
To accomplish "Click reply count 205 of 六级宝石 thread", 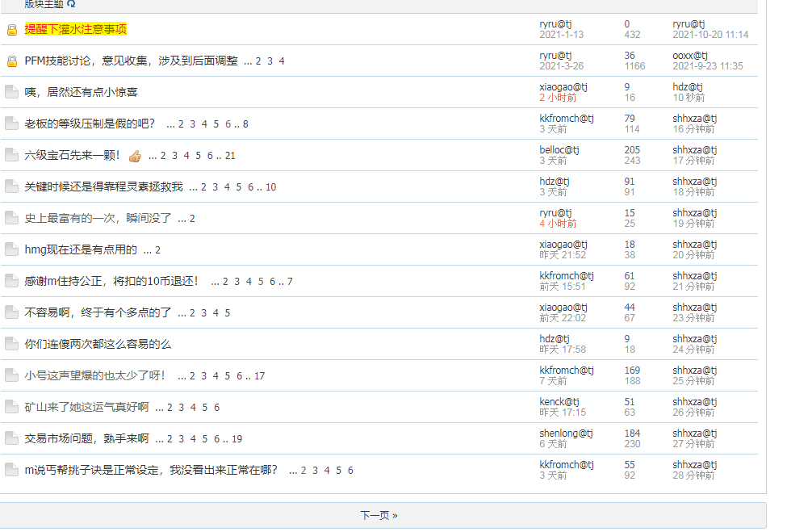I will 632,149.
